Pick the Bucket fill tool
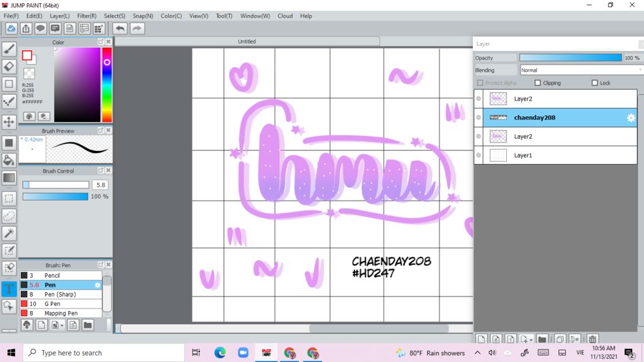 click(9, 160)
